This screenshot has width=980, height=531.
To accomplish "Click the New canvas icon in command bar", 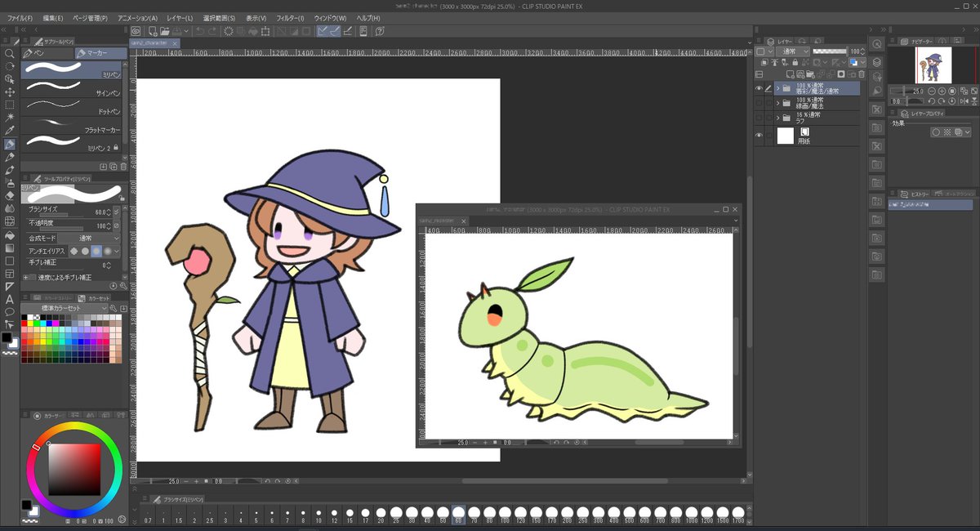I will click(x=151, y=31).
